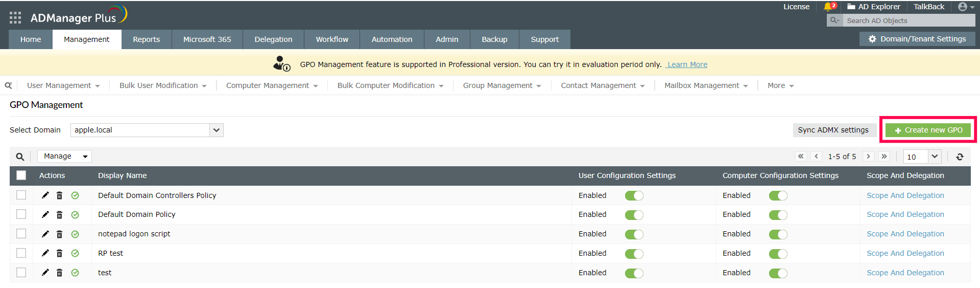
Task: Tick the checkbox for RP test
Action: [21, 253]
